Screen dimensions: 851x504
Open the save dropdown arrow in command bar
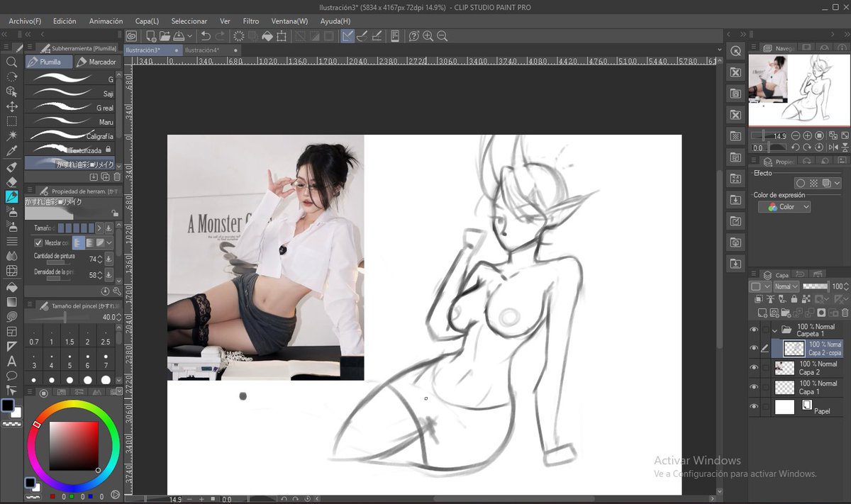tap(190, 36)
